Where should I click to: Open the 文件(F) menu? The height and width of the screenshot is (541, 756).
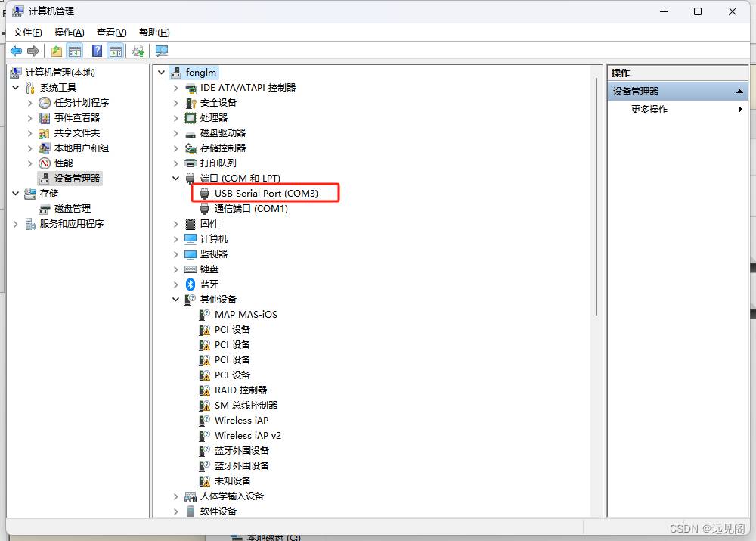pyautogui.click(x=27, y=33)
